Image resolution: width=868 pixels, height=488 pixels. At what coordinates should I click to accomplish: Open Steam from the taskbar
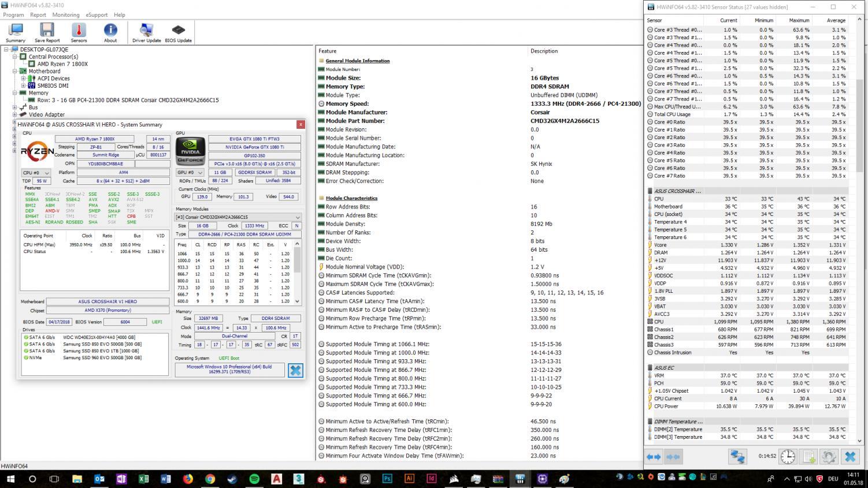(232, 479)
